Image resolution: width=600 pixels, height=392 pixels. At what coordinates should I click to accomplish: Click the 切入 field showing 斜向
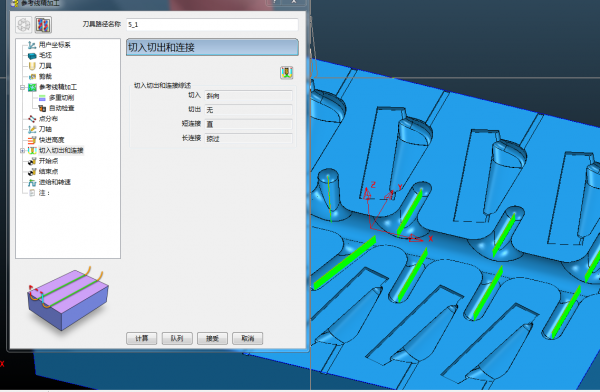click(249, 96)
